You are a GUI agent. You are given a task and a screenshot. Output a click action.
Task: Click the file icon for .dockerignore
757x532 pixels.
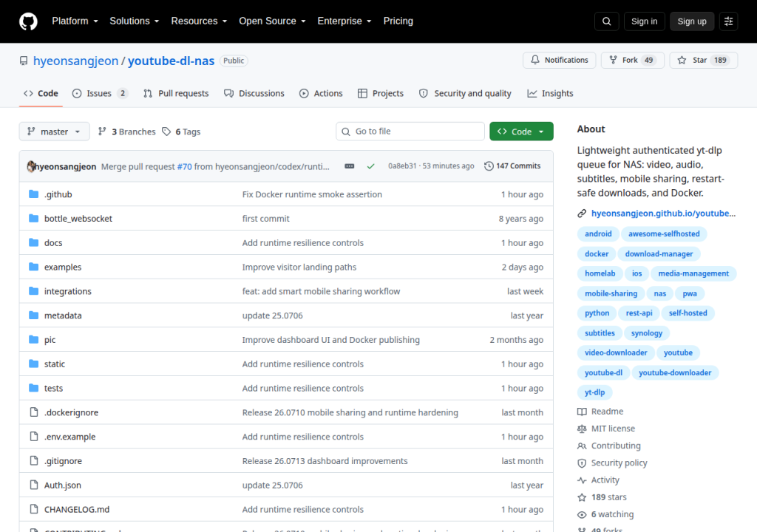point(34,412)
